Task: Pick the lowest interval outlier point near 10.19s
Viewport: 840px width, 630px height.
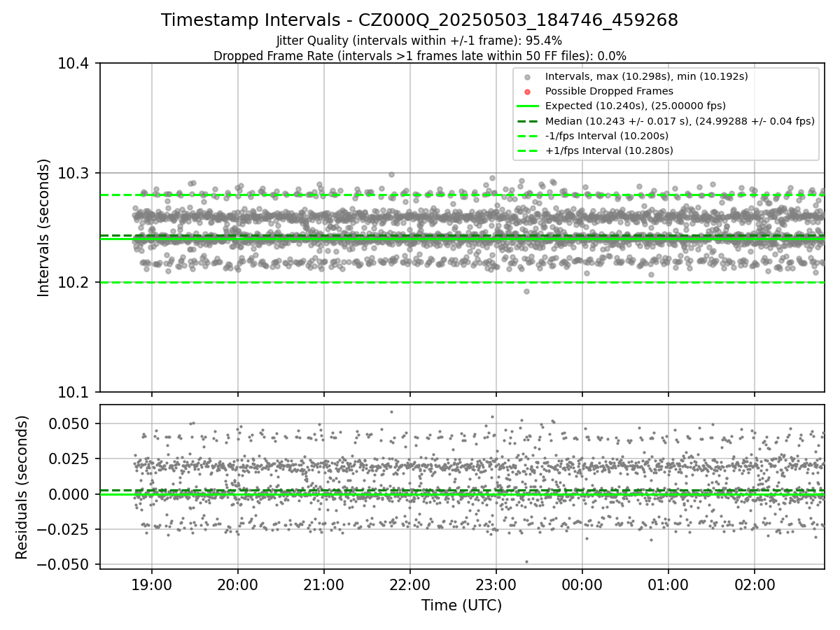Action: (526, 291)
